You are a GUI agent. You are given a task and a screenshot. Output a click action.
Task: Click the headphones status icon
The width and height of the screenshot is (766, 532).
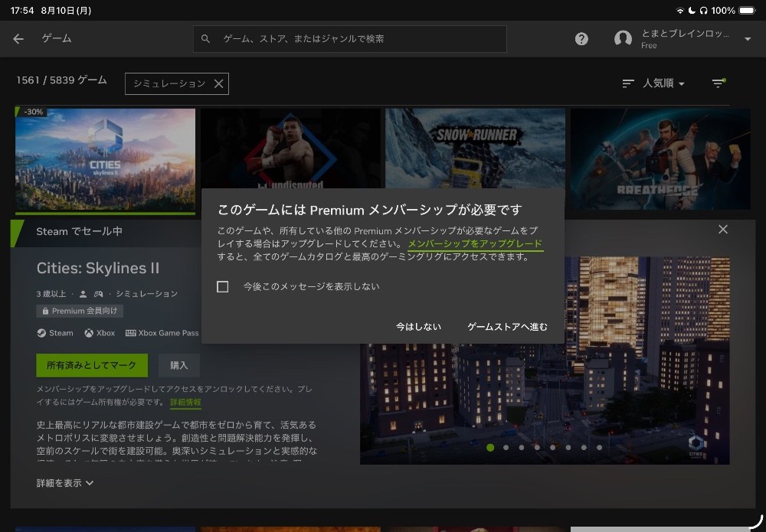[x=703, y=10]
